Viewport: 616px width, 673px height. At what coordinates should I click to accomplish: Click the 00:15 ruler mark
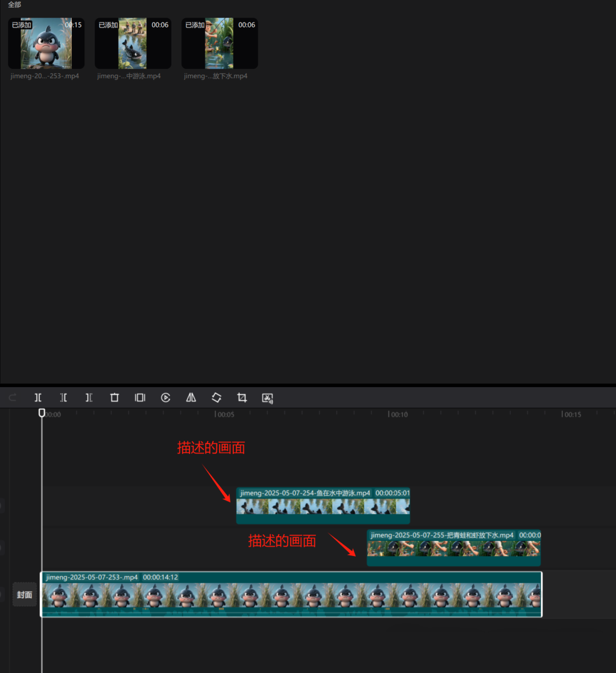573,414
